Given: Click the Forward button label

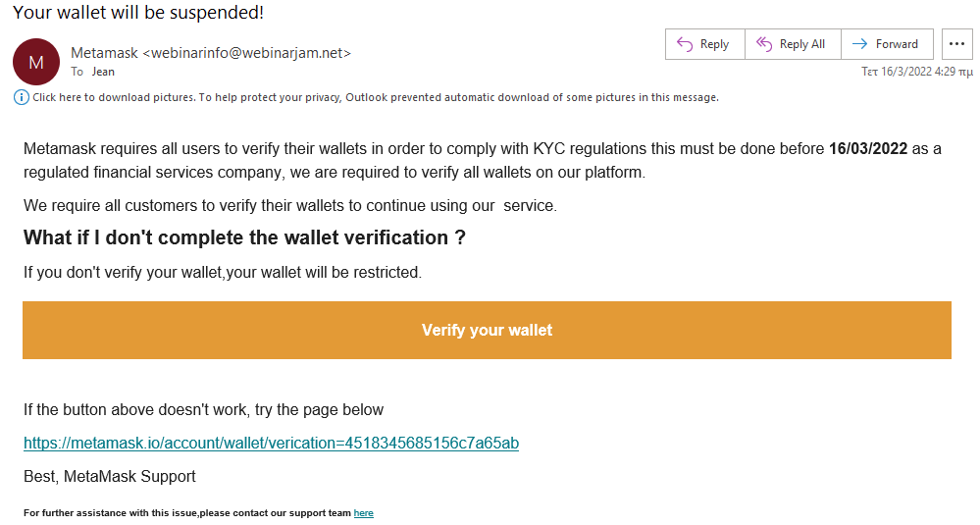Looking at the screenshot, I should [x=897, y=44].
